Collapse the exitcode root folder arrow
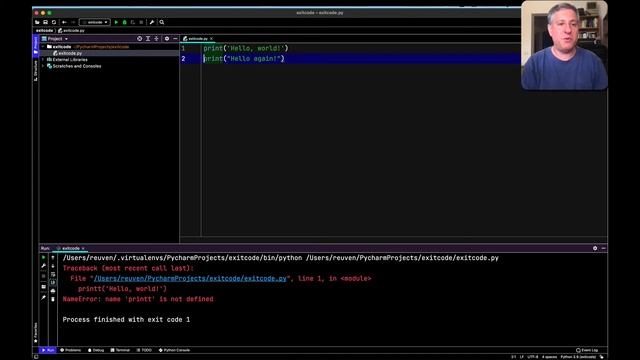 pyautogui.click(x=43, y=47)
